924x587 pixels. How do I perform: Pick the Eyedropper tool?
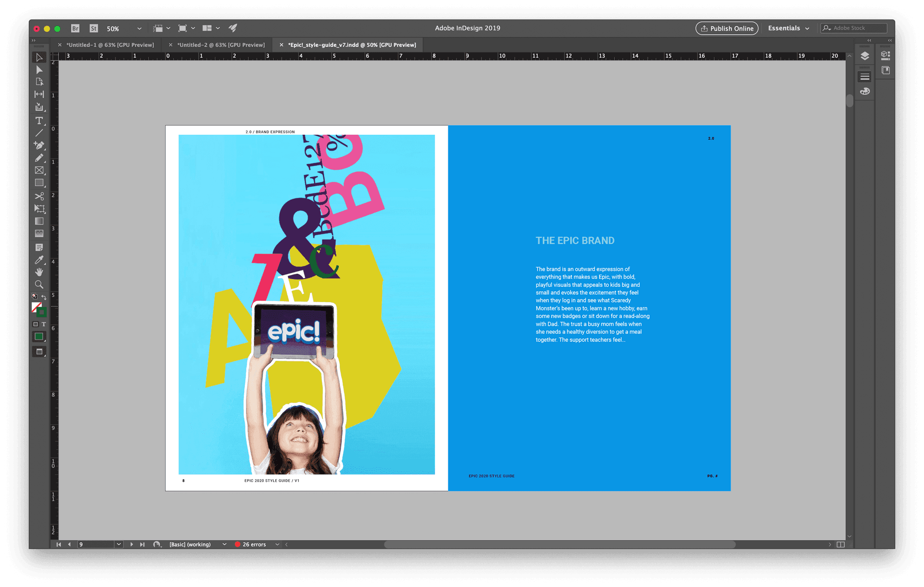coord(39,260)
